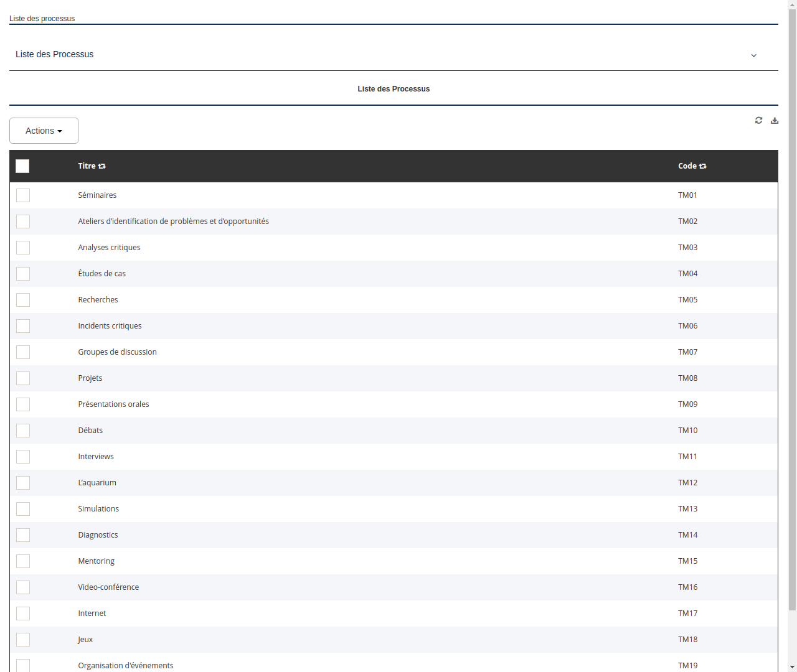The width and height of the screenshot is (797, 672).
Task: Open the Video-conférence process
Action: coord(108,587)
